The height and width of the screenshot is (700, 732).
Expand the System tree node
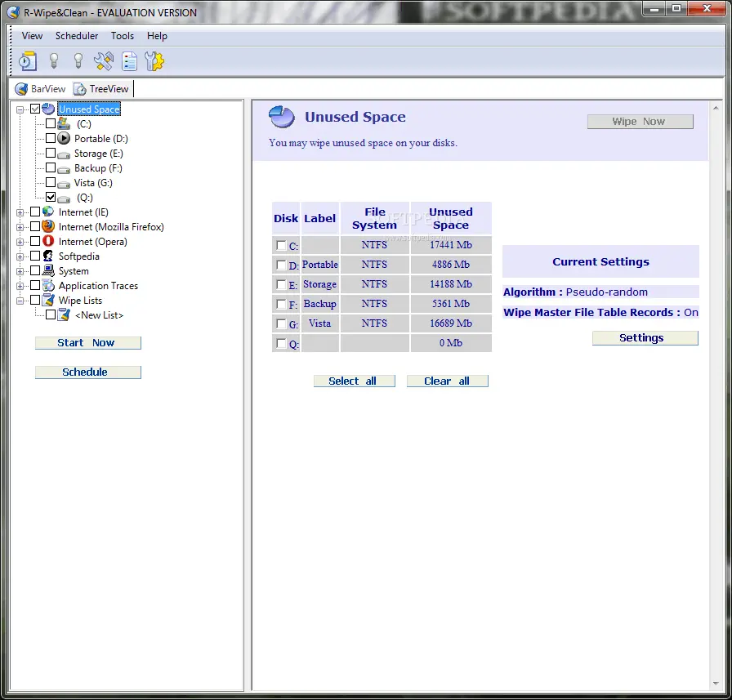pos(20,272)
